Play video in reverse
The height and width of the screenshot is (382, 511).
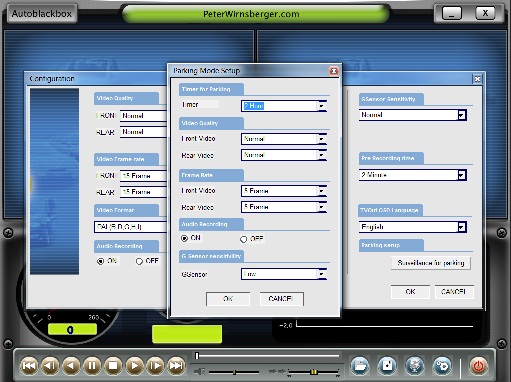pos(71,366)
